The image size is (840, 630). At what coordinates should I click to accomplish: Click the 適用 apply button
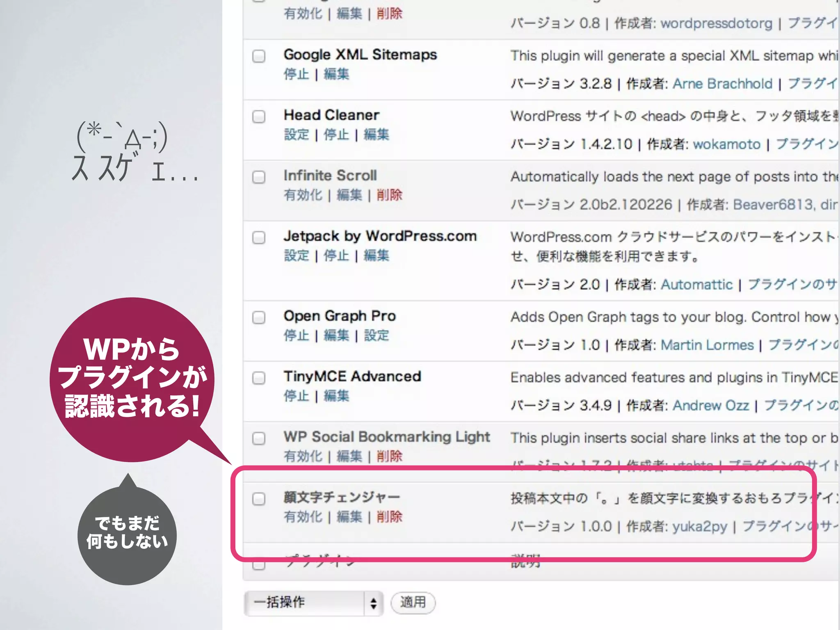coord(413,603)
